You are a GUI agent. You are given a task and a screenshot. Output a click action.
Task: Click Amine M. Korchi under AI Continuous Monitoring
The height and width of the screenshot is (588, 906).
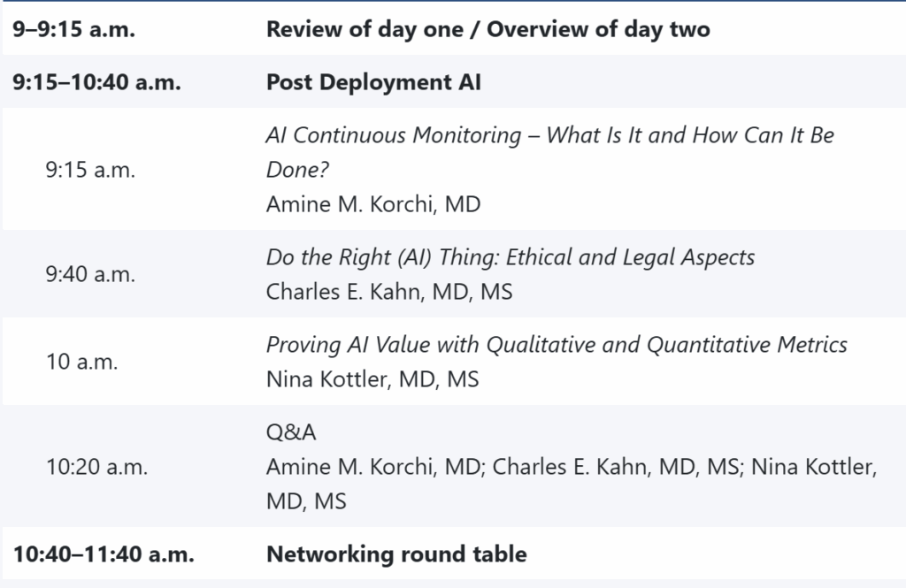pyautogui.click(x=372, y=204)
